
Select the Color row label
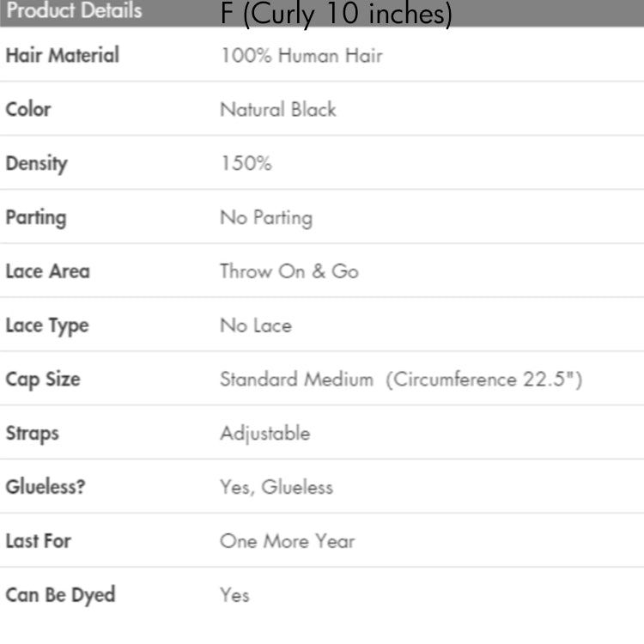(28, 109)
